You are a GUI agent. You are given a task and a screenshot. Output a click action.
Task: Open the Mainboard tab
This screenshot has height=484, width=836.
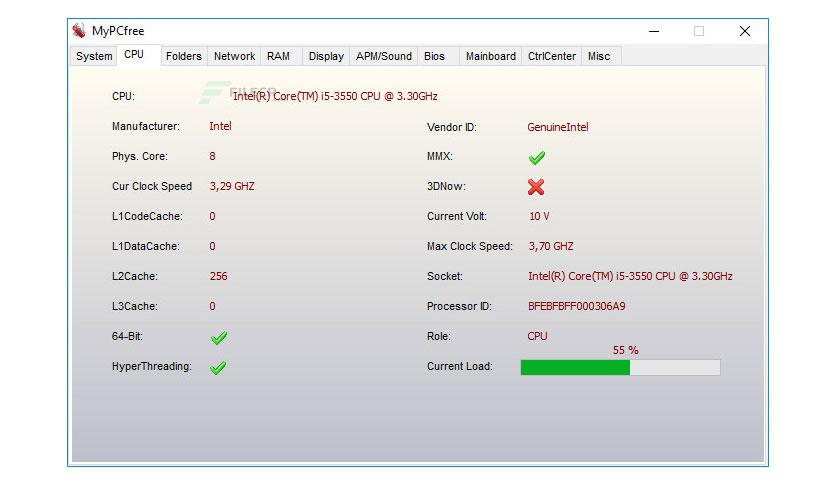[491, 56]
